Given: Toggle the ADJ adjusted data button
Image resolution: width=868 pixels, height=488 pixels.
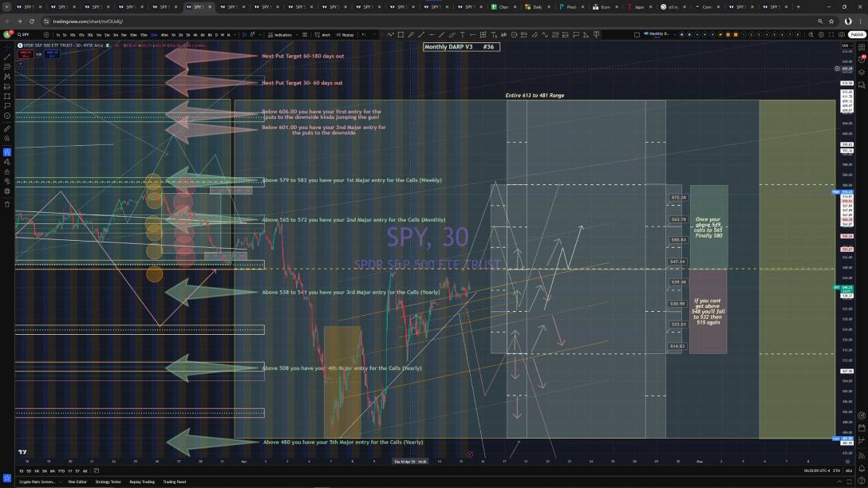Looking at the screenshot, I should coord(849,470).
